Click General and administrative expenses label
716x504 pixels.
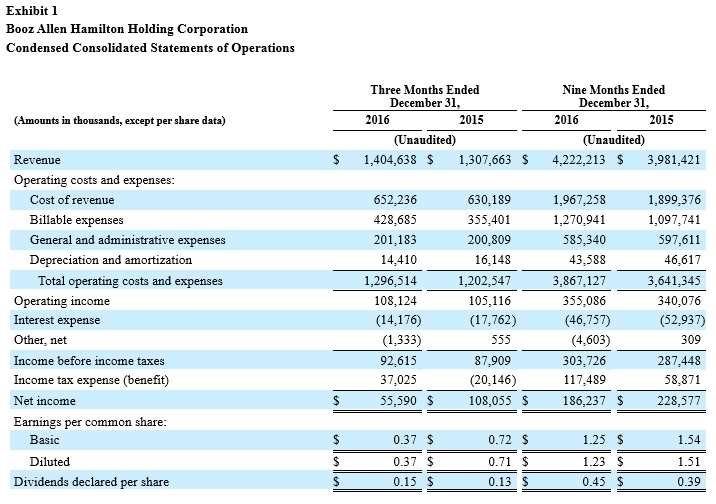(127, 240)
